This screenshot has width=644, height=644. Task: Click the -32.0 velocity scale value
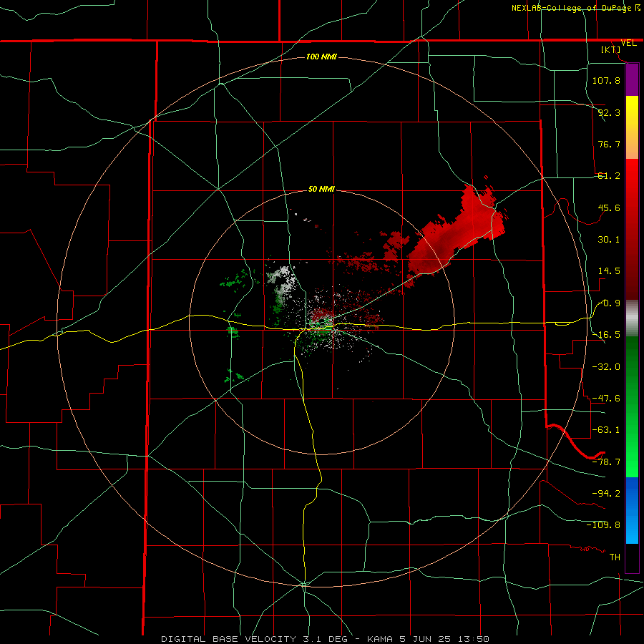click(606, 367)
